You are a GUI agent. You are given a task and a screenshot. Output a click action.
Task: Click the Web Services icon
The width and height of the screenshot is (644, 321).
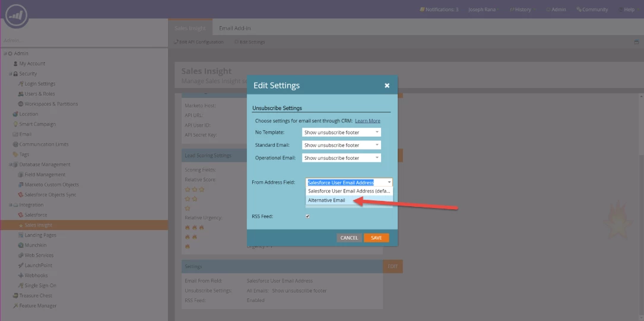[21, 255]
